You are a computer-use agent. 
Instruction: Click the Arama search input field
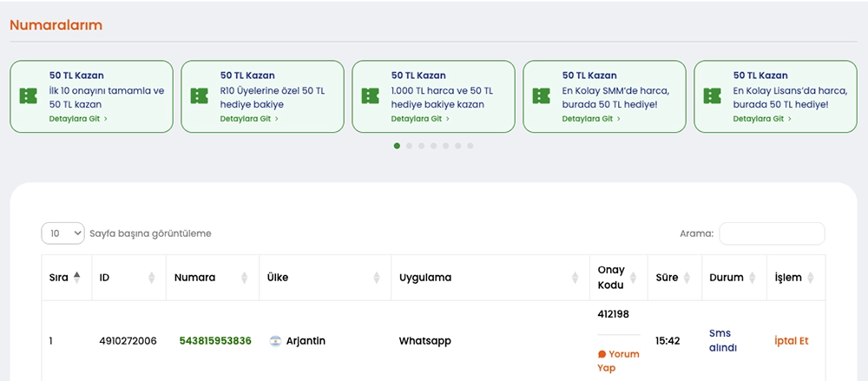pyautogui.click(x=772, y=233)
